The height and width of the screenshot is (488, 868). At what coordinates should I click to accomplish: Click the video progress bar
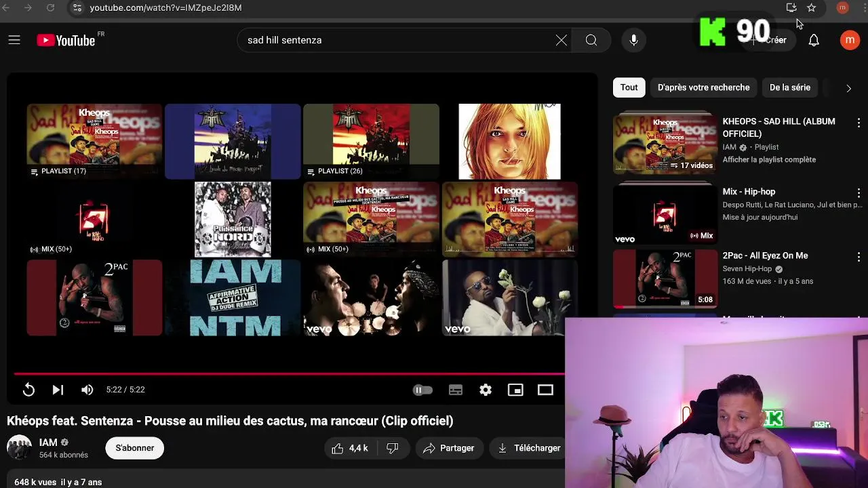pos(289,373)
